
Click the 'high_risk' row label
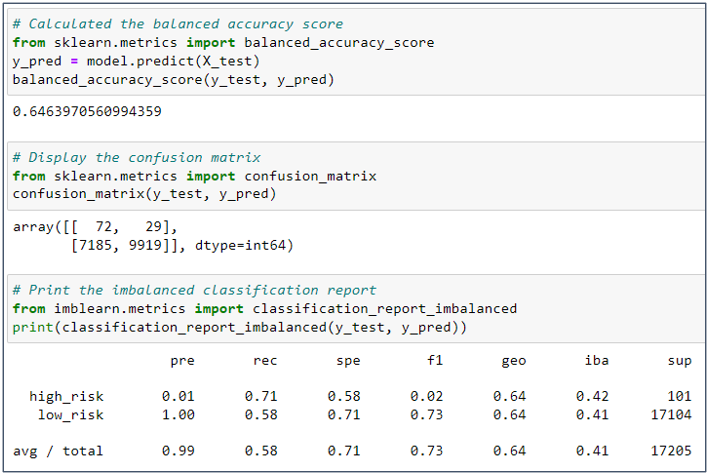pos(66,397)
